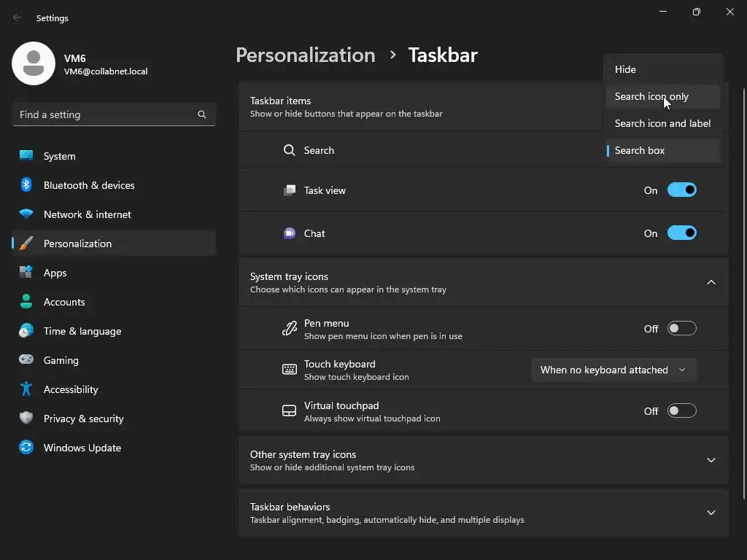Screen dimensions: 747x560
Task: Open the Apps settings category
Action: (55, 273)
